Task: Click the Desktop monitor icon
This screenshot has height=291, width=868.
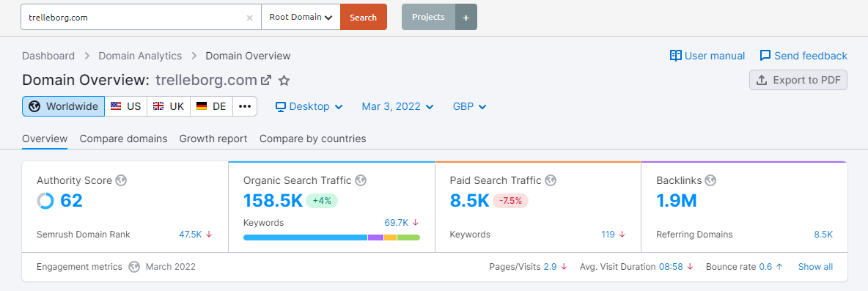Action: click(x=281, y=107)
